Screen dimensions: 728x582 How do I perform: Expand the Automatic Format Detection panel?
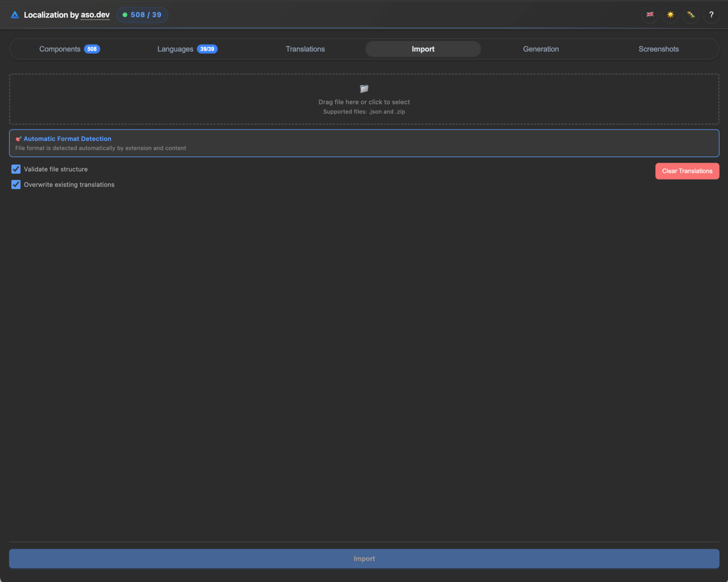click(x=67, y=139)
